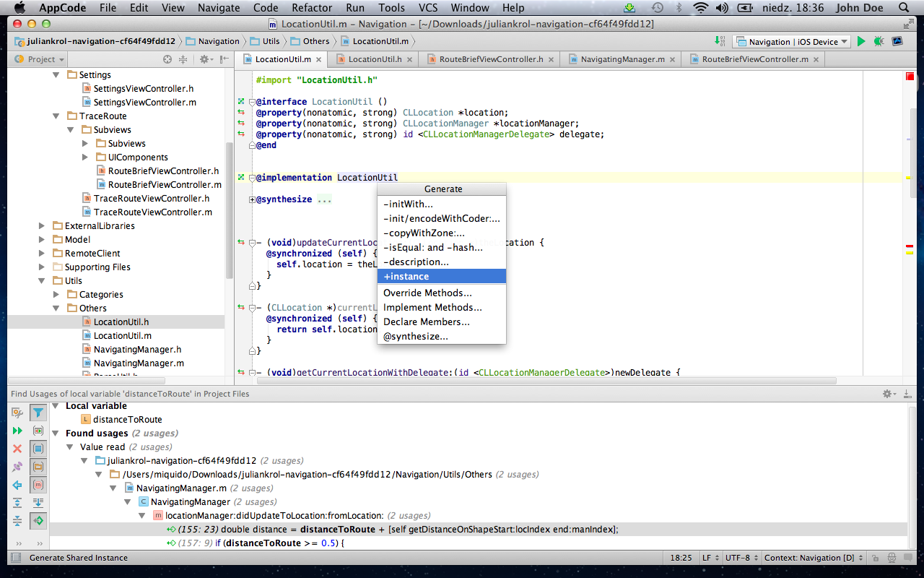This screenshot has width=924, height=578.
Task: Click the 18:25 caret position indicator
Action: pyautogui.click(x=681, y=558)
